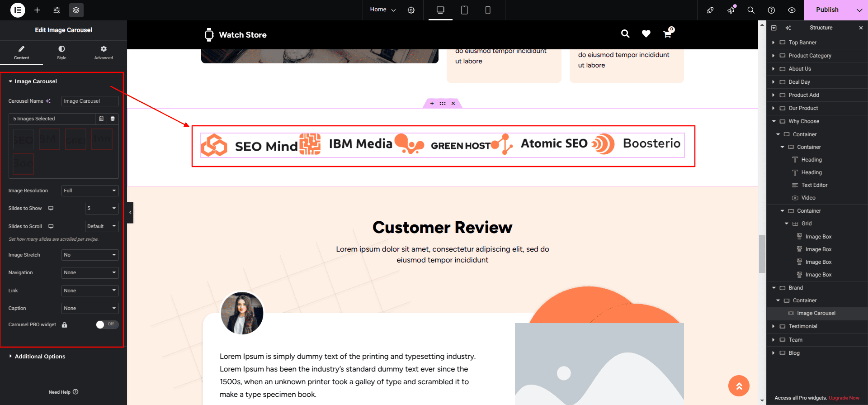Switch to the Advanced tab
The width and height of the screenshot is (868, 405).
point(104,52)
